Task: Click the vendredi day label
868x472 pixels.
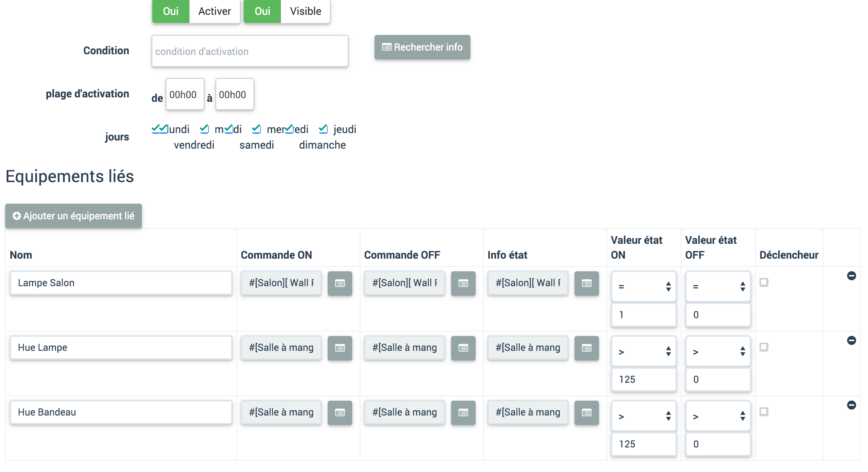Action: tap(194, 145)
